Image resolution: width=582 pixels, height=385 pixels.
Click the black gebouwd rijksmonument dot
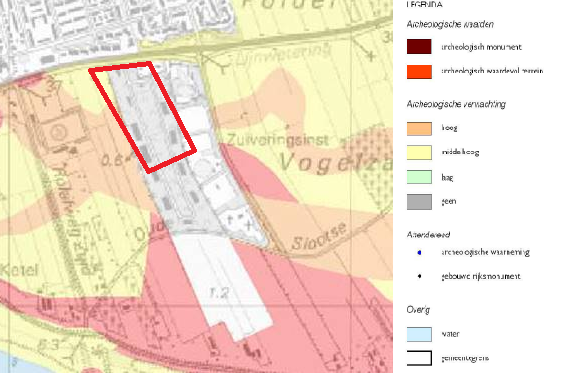coord(419,276)
